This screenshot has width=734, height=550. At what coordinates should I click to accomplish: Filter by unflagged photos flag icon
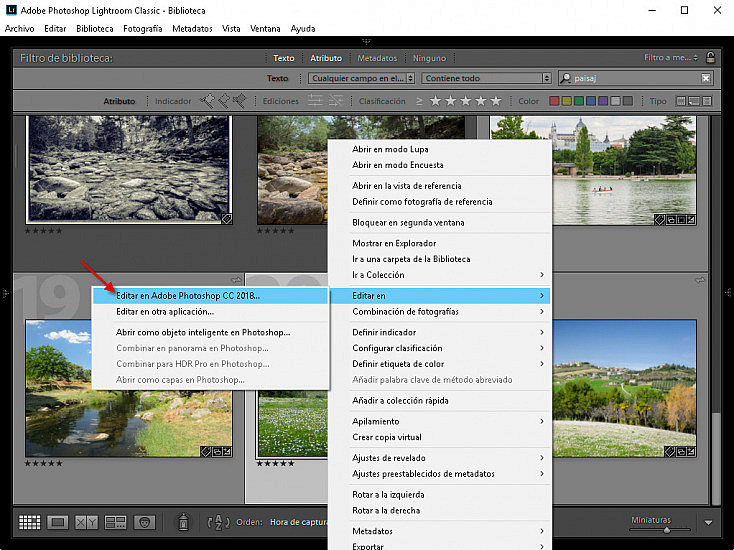[223, 101]
